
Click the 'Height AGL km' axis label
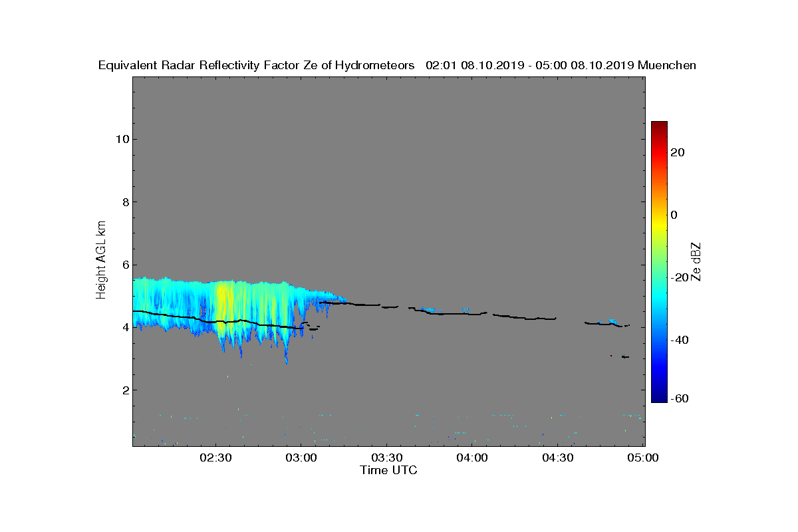click(101, 261)
